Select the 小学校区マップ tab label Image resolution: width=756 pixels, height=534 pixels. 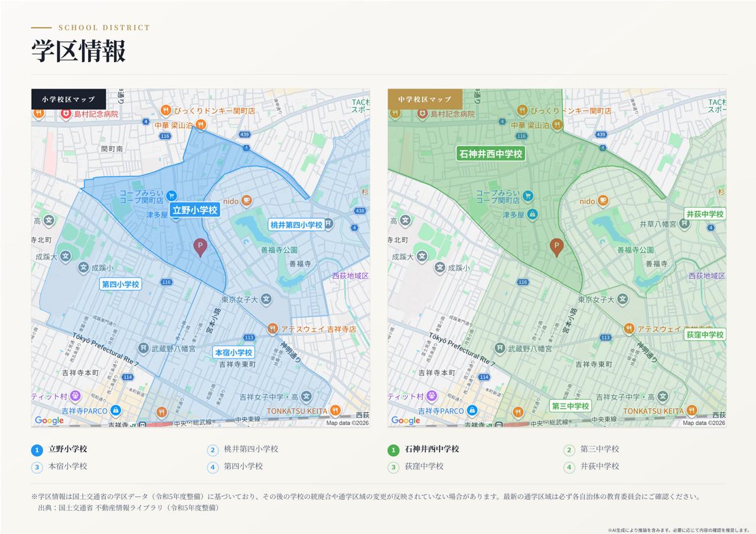[69, 99]
